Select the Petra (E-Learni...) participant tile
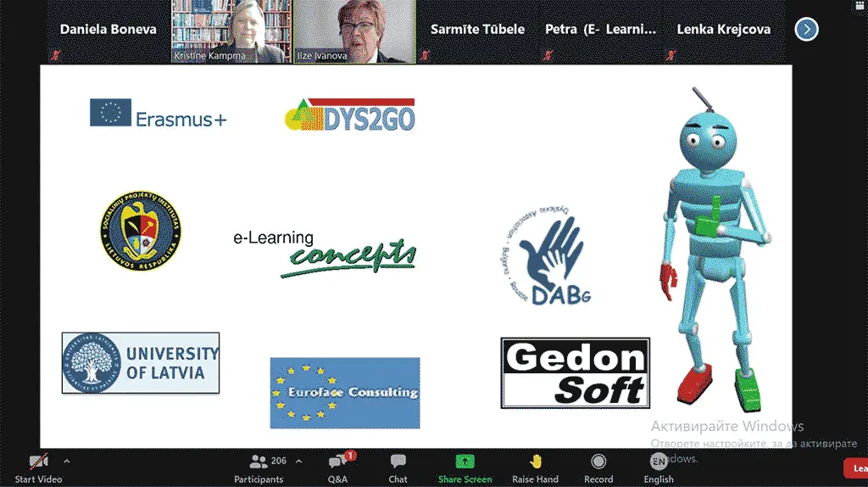The height and width of the screenshot is (487, 868). coord(601,31)
